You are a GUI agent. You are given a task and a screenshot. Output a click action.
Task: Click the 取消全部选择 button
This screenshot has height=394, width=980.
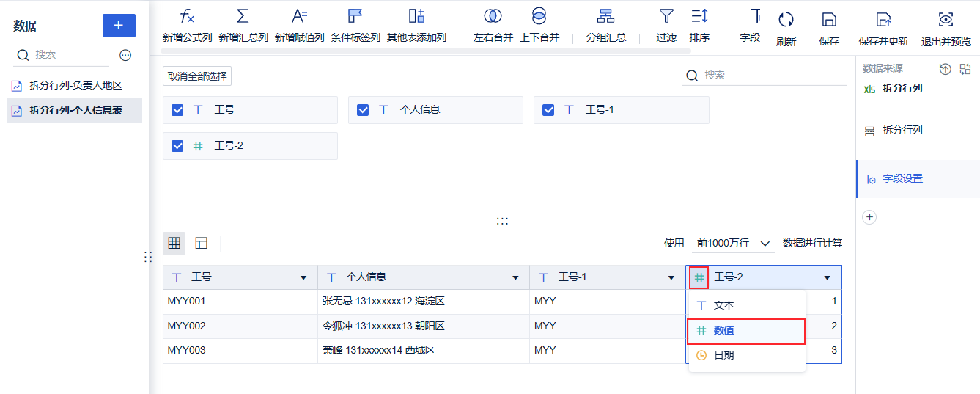pyautogui.click(x=197, y=76)
